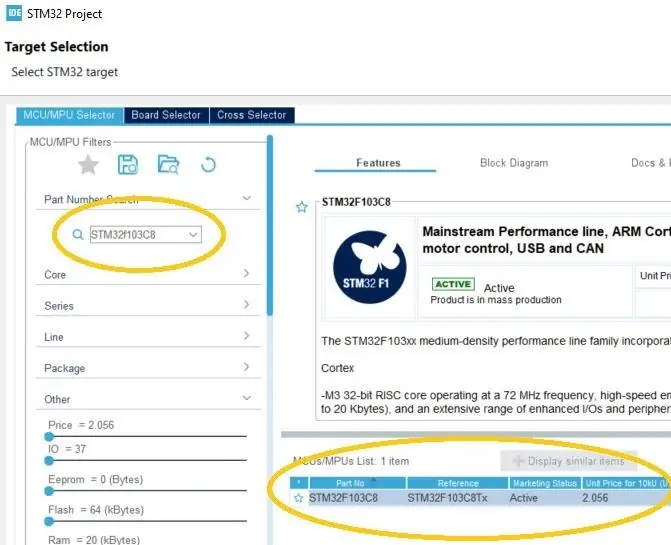Click the IO slider handle
671x545 pixels.
(49, 461)
